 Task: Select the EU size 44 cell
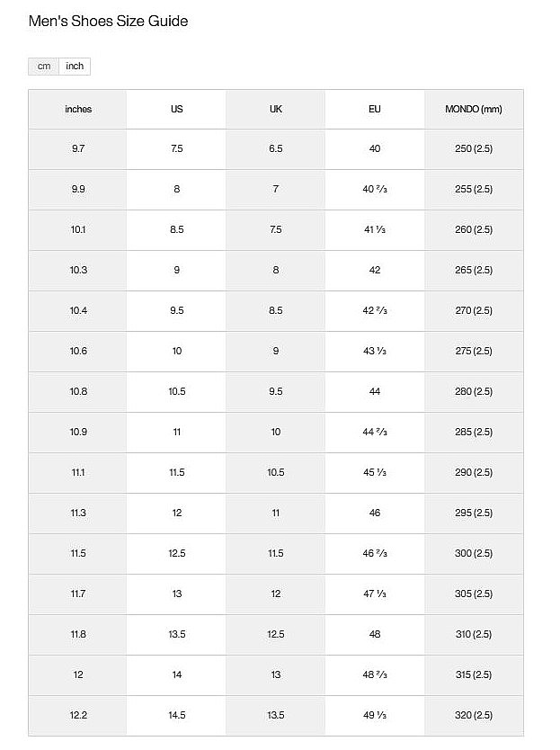pyautogui.click(x=375, y=391)
